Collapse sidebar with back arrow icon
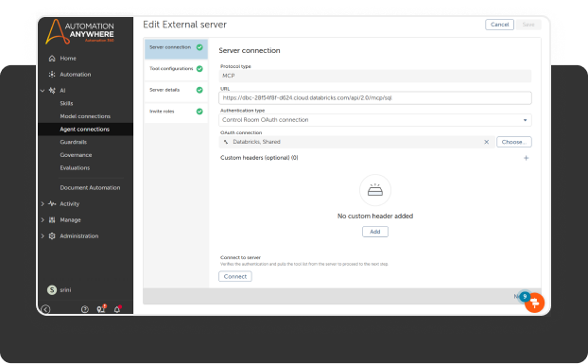588x364 pixels. [x=45, y=309]
